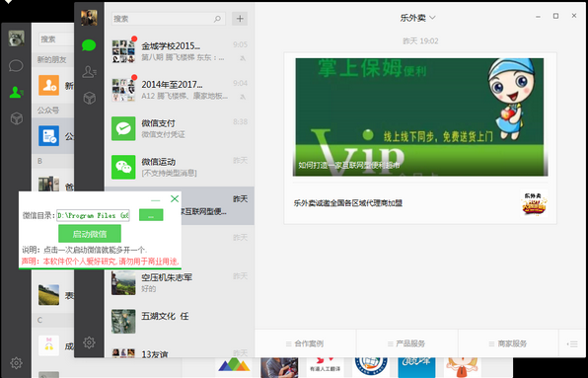Click the 启动微信 button

90,234
